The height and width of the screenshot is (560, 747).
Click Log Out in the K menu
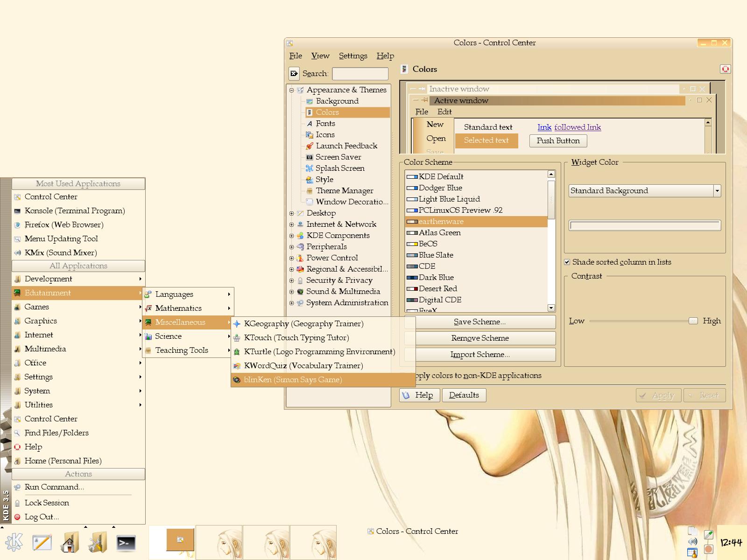78,517
